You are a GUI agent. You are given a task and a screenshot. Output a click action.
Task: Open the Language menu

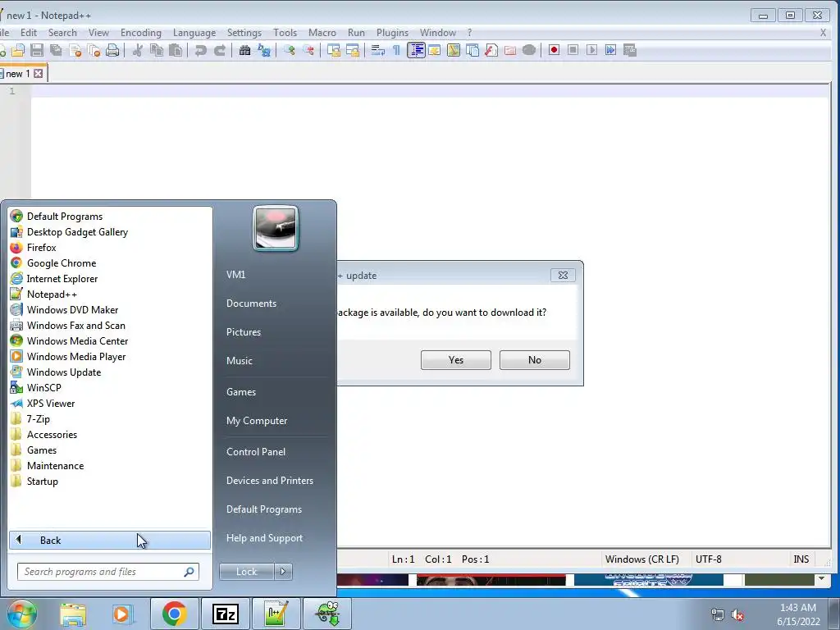point(194,33)
